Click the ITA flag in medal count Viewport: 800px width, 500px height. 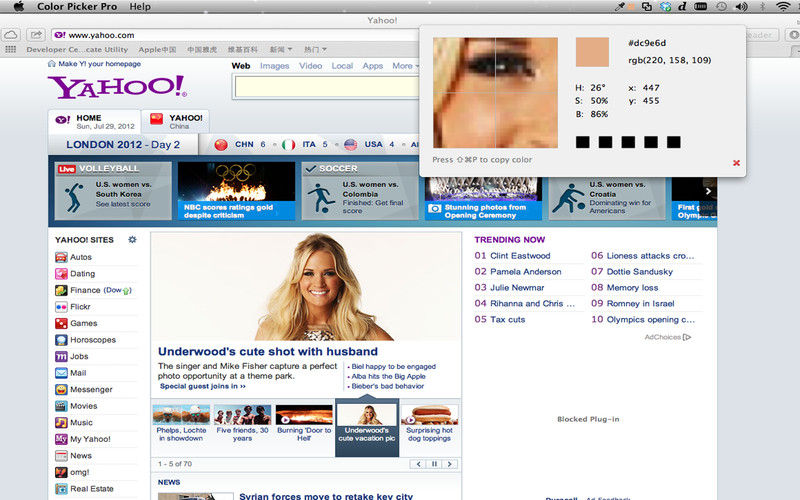[288, 145]
